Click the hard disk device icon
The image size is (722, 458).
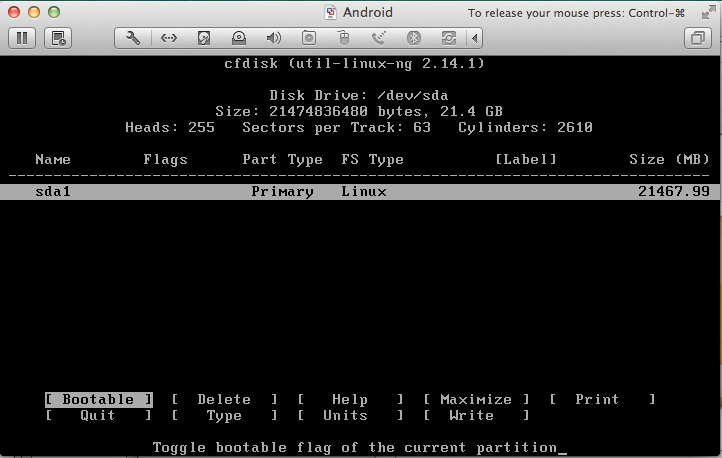204,38
